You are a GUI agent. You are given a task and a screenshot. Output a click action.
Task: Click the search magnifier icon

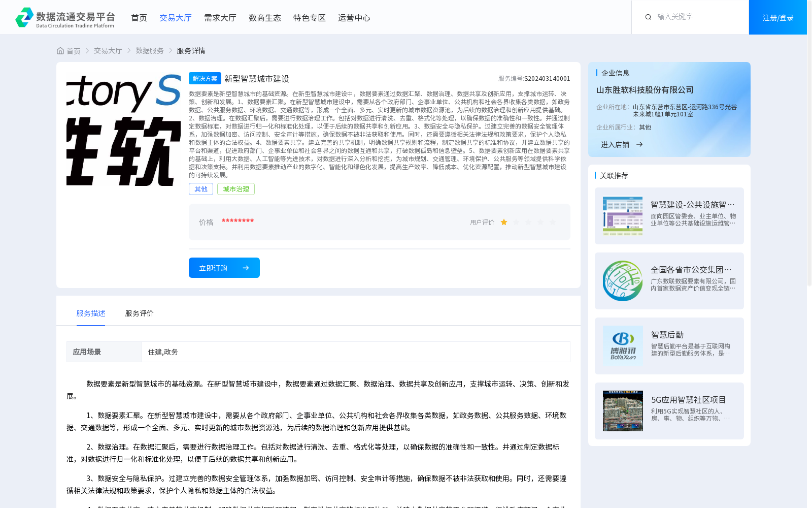pyautogui.click(x=648, y=17)
